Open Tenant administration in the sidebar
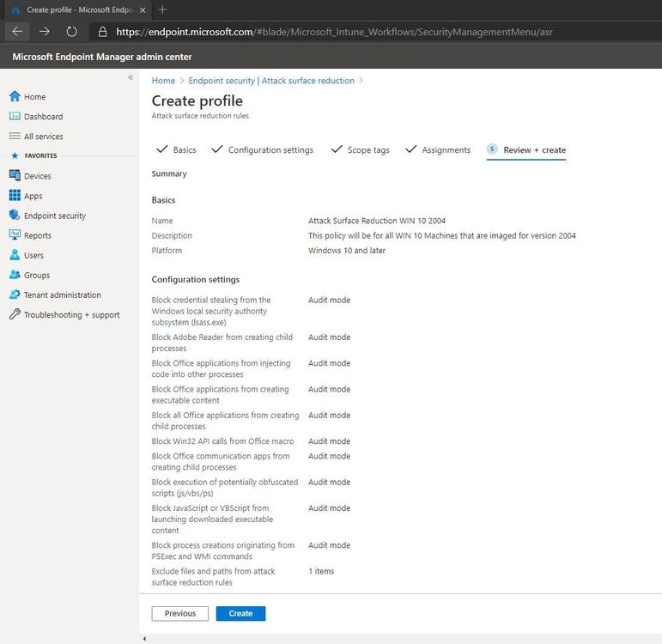Screen dimensions: 662x644 click(63, 295)
